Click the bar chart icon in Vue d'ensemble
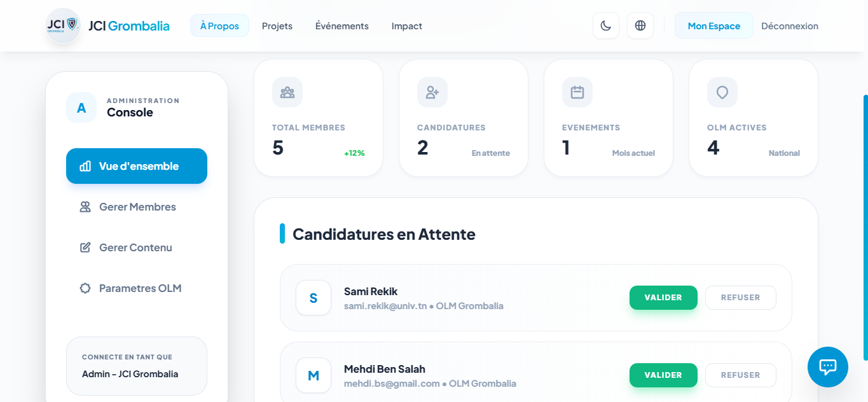Viewport: 868px width, 402px height. point(85,166)
